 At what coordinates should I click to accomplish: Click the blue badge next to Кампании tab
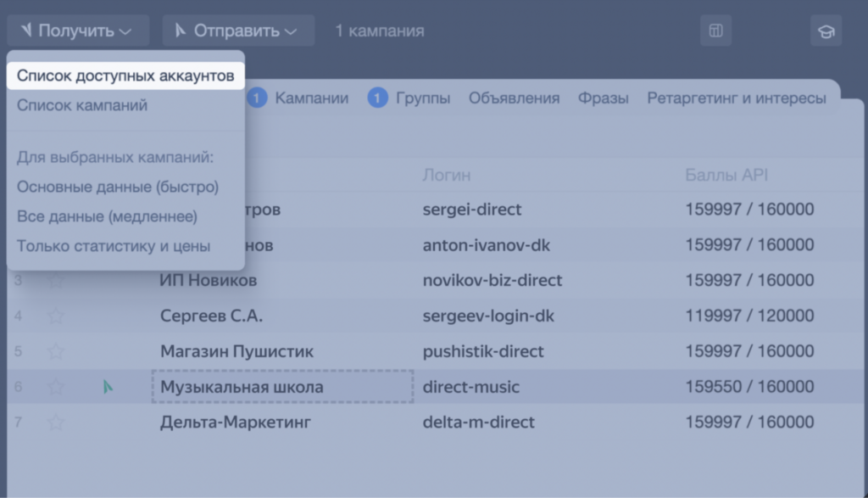[259, 98]
